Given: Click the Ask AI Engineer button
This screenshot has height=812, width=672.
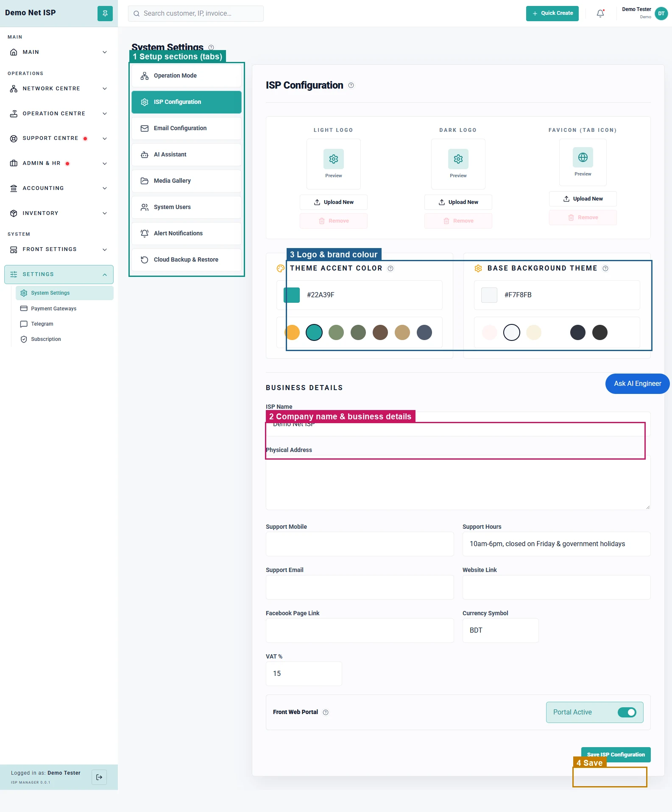Looking at the screenshot, I should pyautogui.click(x=637, y=384).
